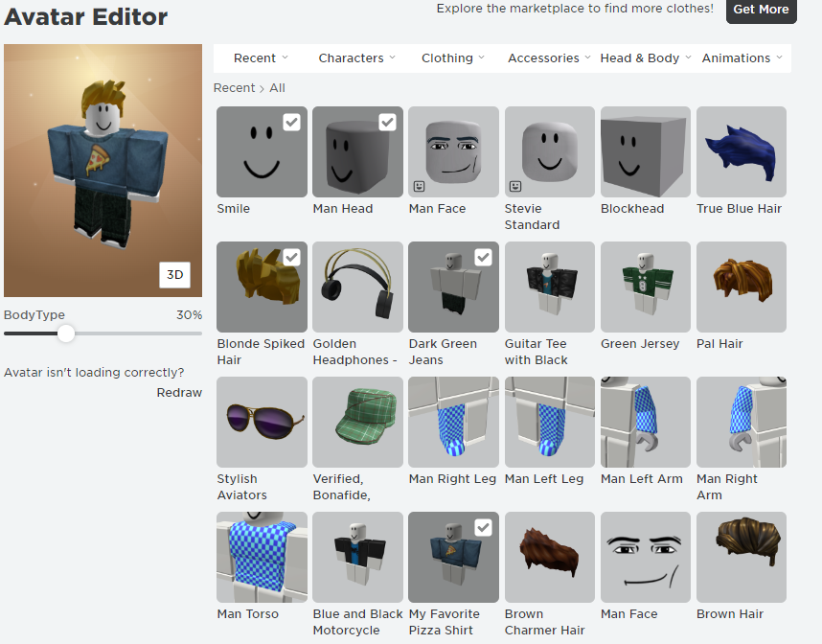Screen dimensions: 822x644
Task: Equip the Golden Headphones accessory
Action: [x=357, y=287]
